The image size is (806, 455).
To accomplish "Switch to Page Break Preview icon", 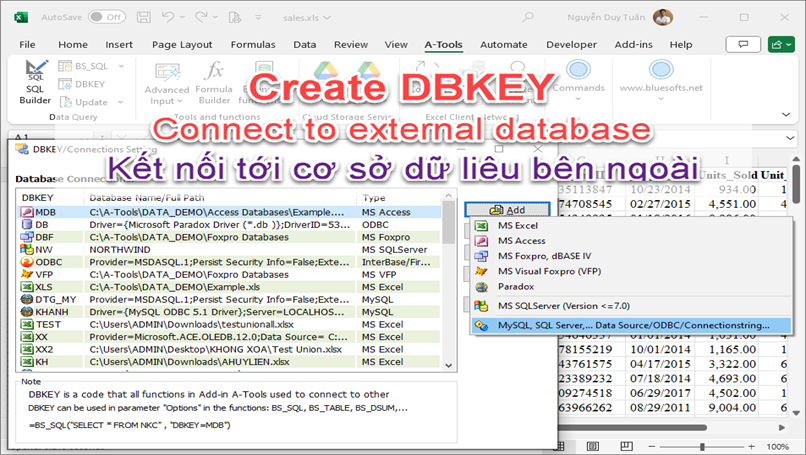I will point(626,446).
